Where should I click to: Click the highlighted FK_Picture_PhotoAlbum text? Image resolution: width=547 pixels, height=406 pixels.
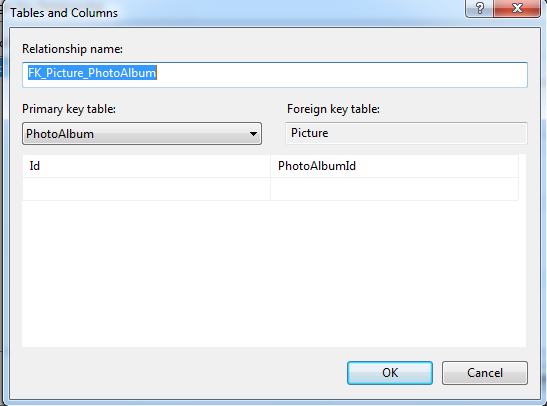tap(92, 73)
